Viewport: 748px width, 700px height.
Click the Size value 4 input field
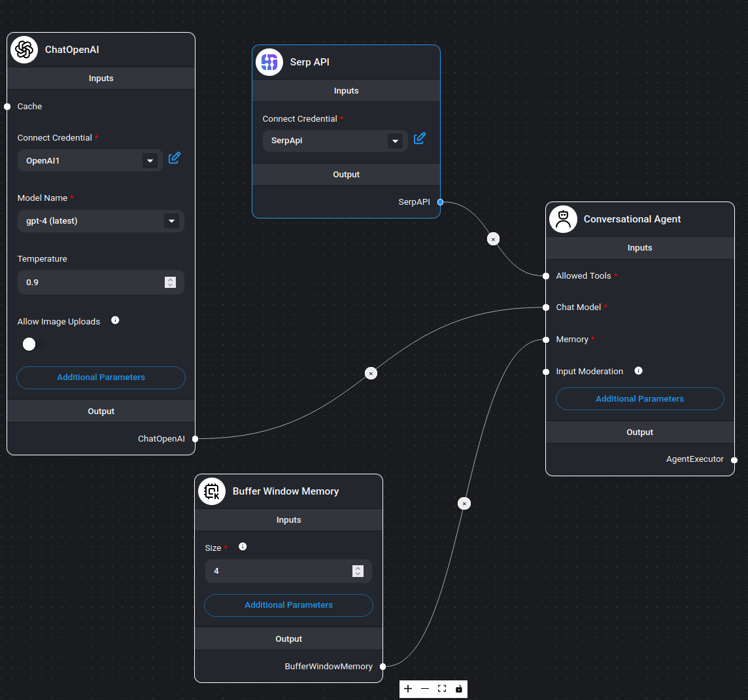tap(288, 571)
